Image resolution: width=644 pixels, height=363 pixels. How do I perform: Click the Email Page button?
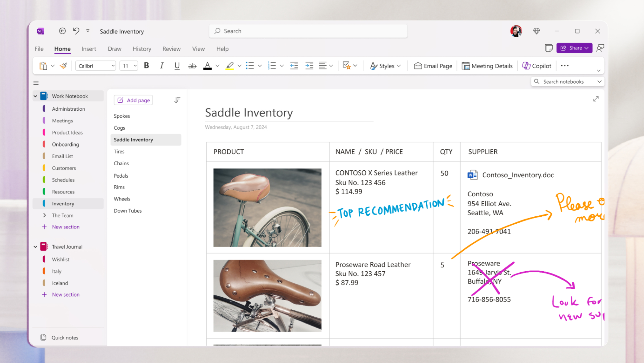coord(433,66)
